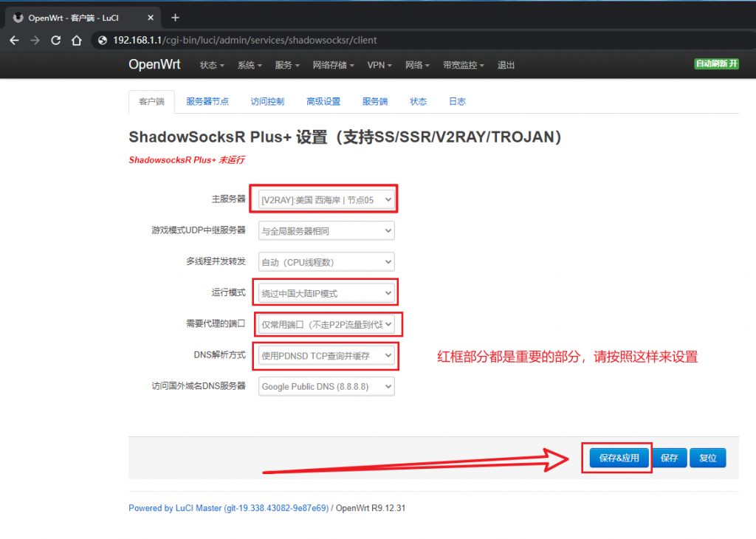Click the 主服务器 field label
756x539 pixels.
click(229, 199)
